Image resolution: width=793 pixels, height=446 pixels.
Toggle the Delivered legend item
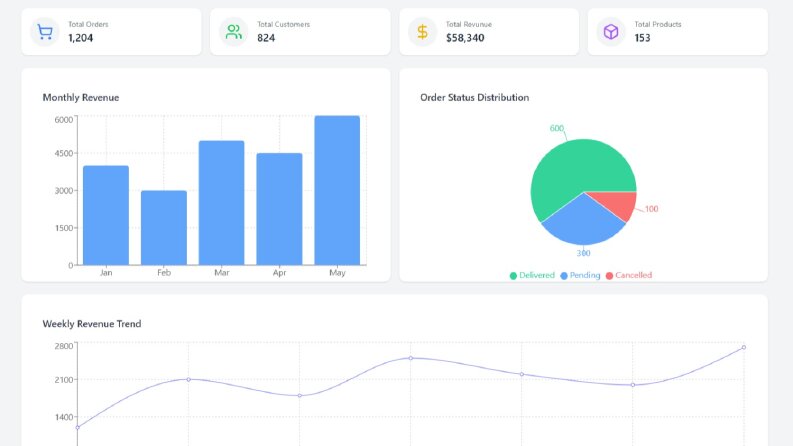[532, 275]
